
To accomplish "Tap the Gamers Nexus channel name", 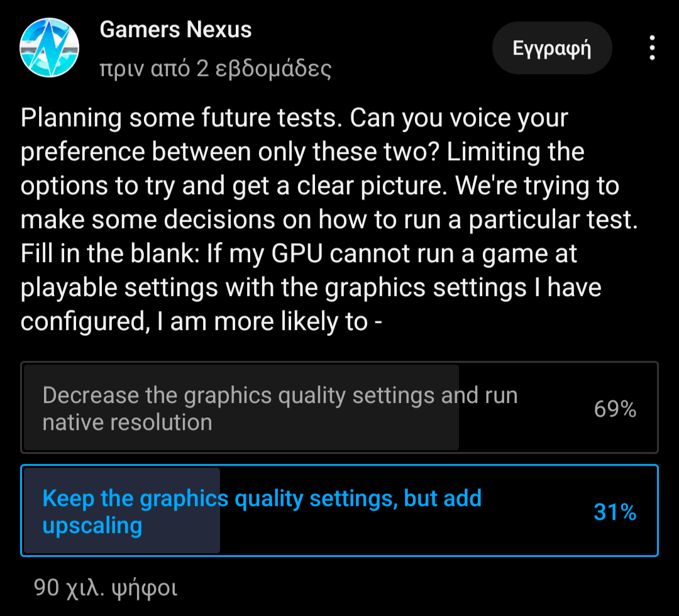I will [x=175, y=30].
